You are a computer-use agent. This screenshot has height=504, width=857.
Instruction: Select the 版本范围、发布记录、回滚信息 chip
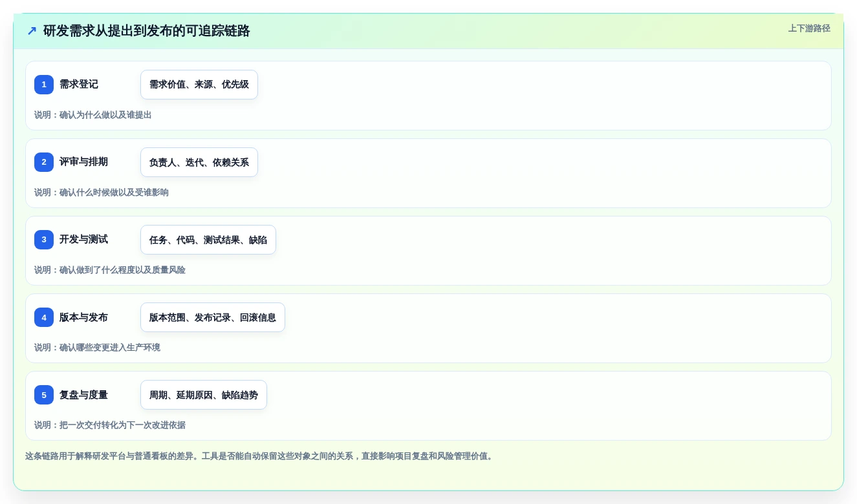(x=213, y=317)
